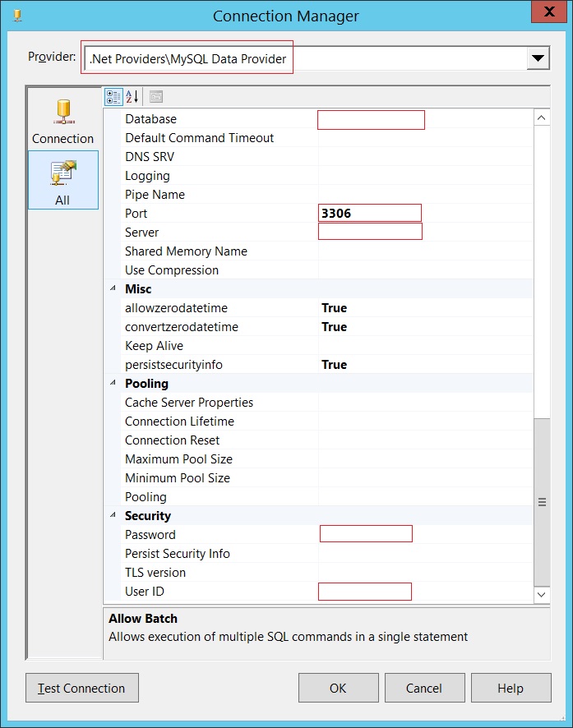Viewport: 573px width, 728px height.
Task: Click the scrollbar down arrow
Action: [x=542, y=594]
